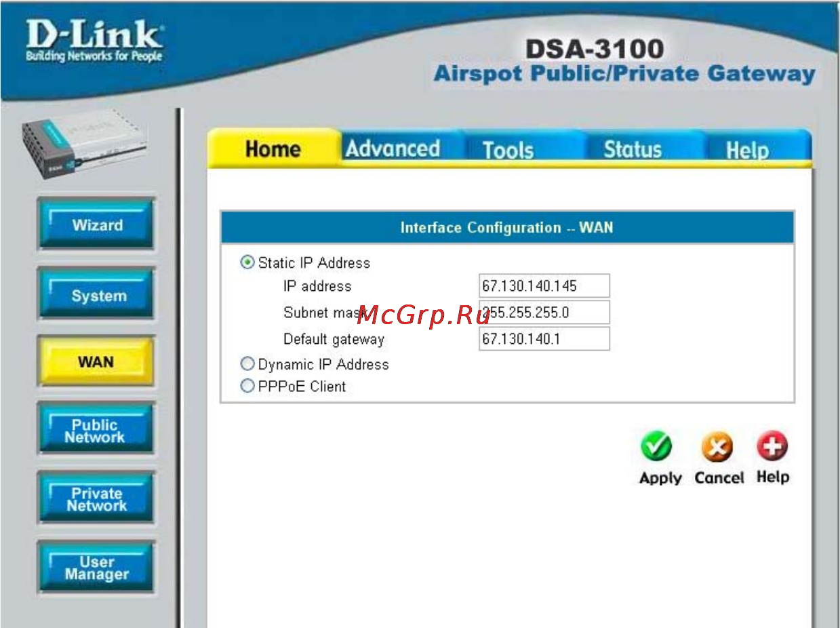This screenshot has height=628, width=840.
Task: Open the Private Network sidebar button
Action: click(x=96, y=499)
